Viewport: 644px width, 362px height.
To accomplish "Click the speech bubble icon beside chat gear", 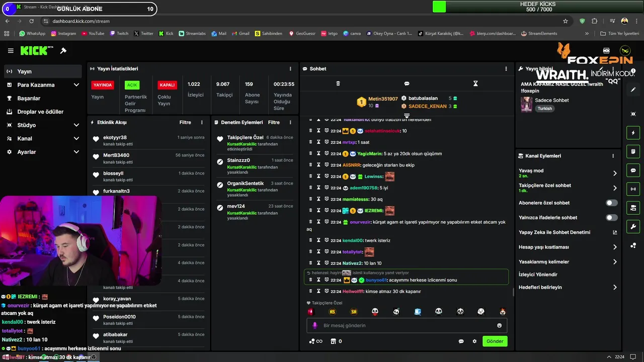I will point(461,341).
